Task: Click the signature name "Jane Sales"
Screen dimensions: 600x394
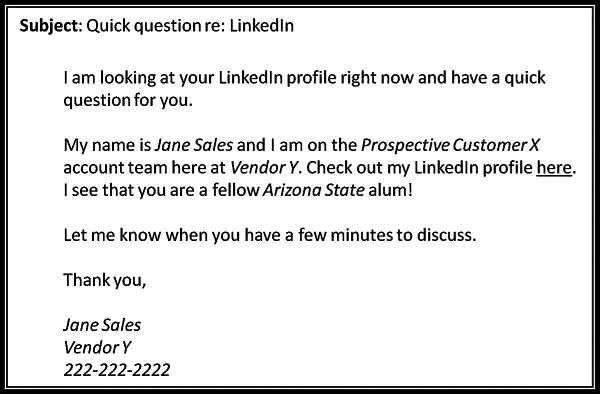Action: coord(102,325)
